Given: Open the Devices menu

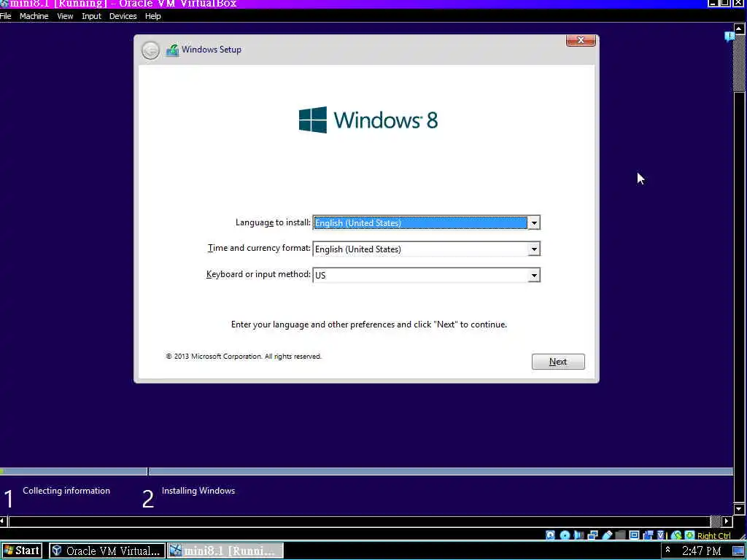Looking at the screenshot, I should pyautogui.click(x=123, y=16).
